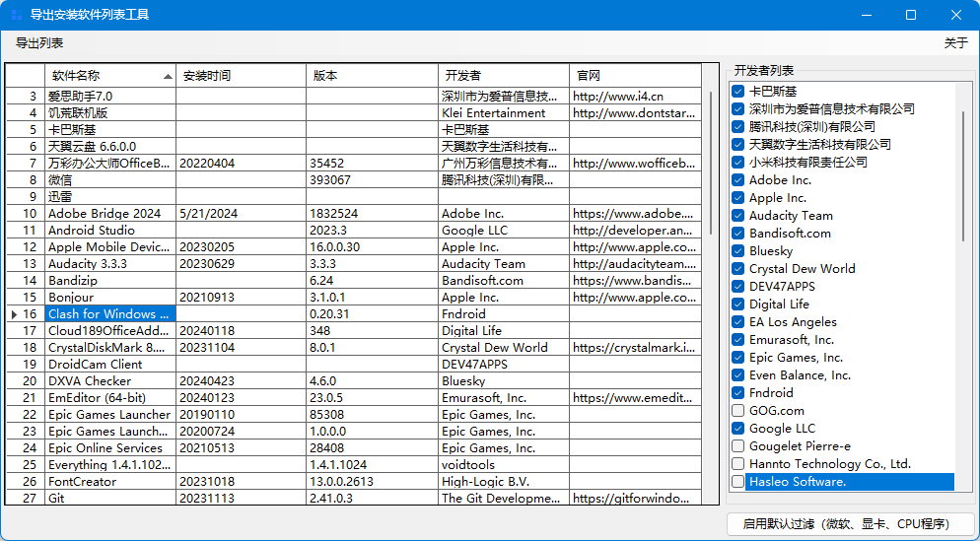
Task: Toggle the Fndroid developer checkbox
Action: click(737, 393)
